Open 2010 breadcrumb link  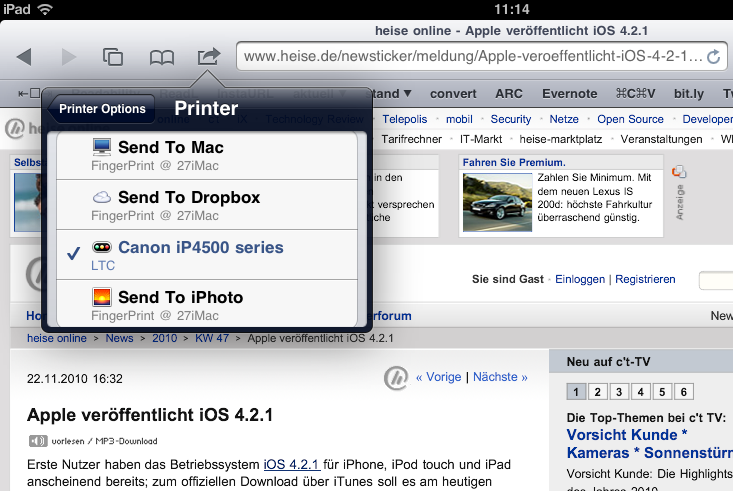pos(165,338)
